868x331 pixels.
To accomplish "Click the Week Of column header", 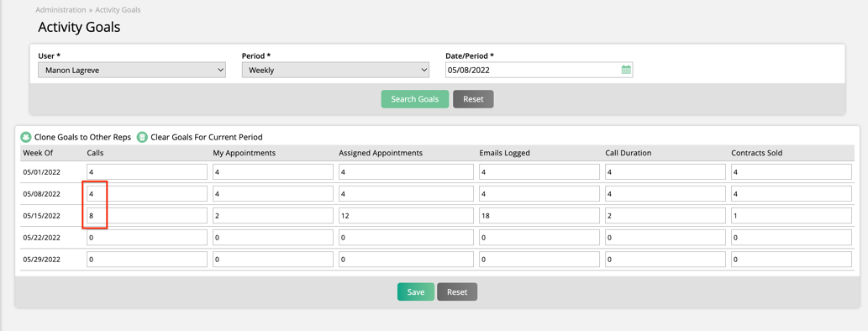I will tap(38, 153).
